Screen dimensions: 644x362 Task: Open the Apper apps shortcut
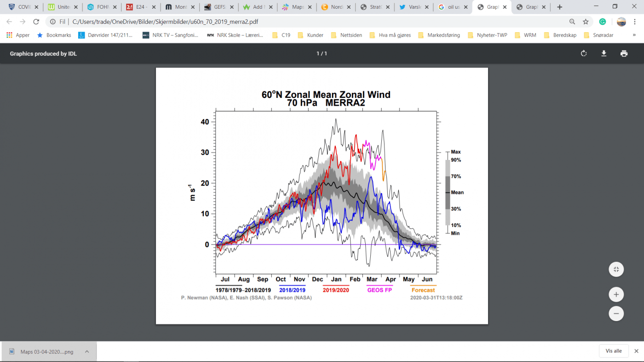pos(18,35)
